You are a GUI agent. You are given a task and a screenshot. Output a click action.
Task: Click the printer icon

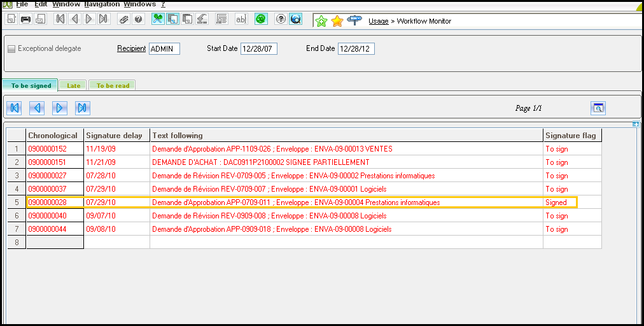tap(25, 19)
